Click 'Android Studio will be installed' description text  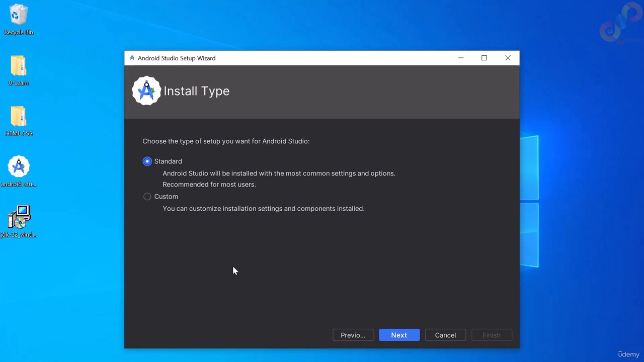pos(279,173)
